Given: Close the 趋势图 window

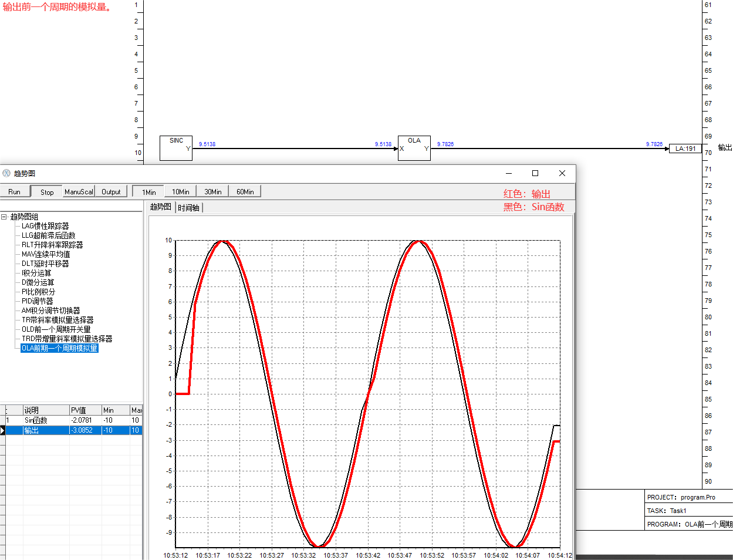Looking at the screenshot, I should tap(562, 173).
